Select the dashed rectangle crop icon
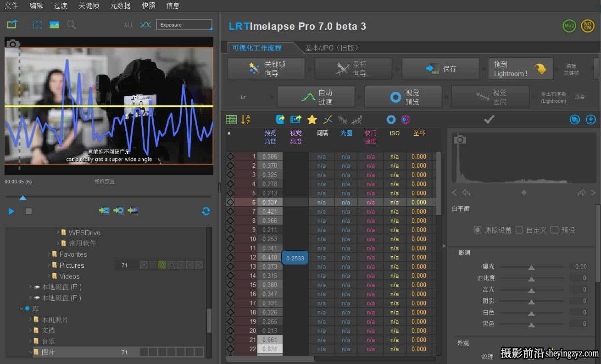Image resolution: width=601 pixels, height=364 pixels. pos(37,25)
